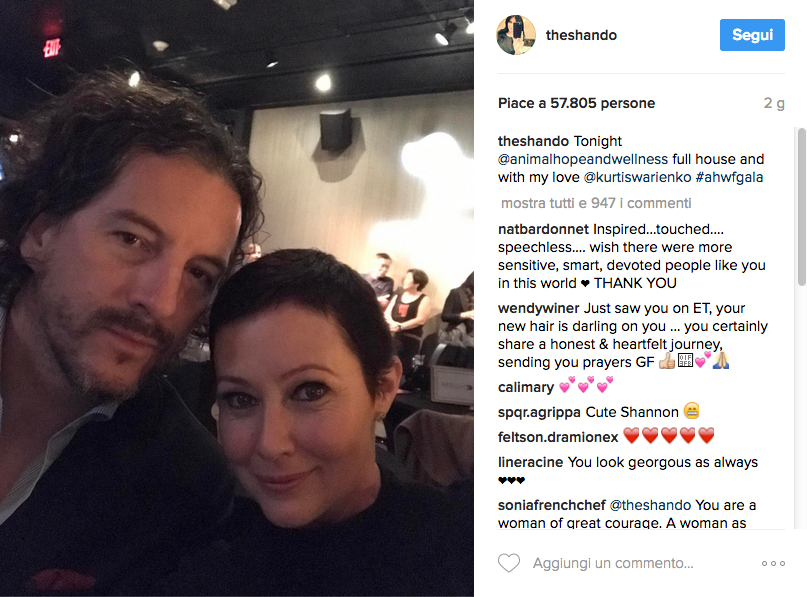Image resolution: width=807 pixels, height=597 pixels.
Task: Open the #ahwfgala hashtag
Action: (729, 177)
